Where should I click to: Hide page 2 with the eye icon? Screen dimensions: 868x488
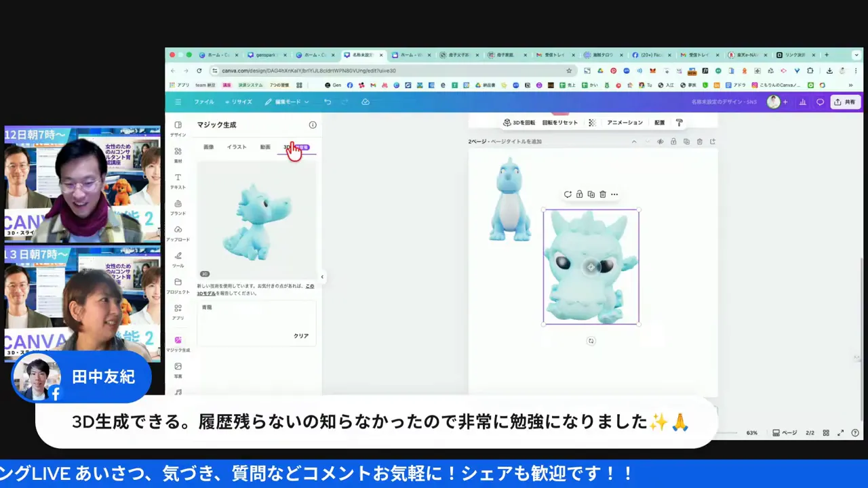(x=660, y=142)
